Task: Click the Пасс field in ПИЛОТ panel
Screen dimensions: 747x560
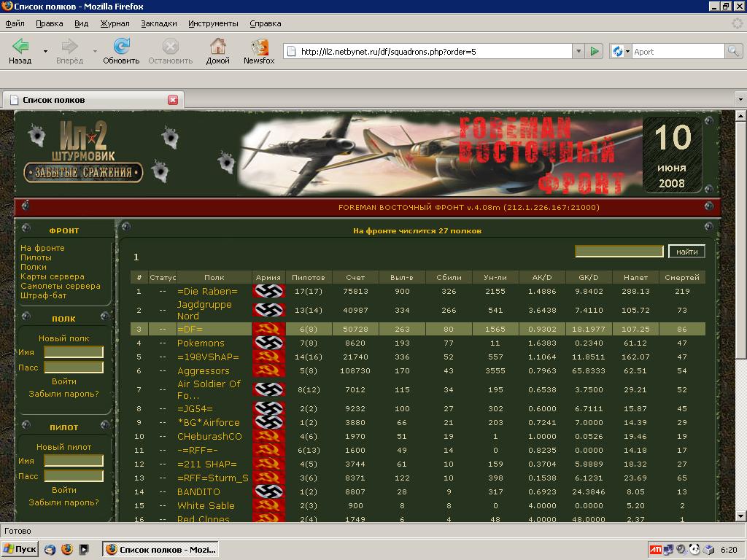Action: tap(74, 476)
